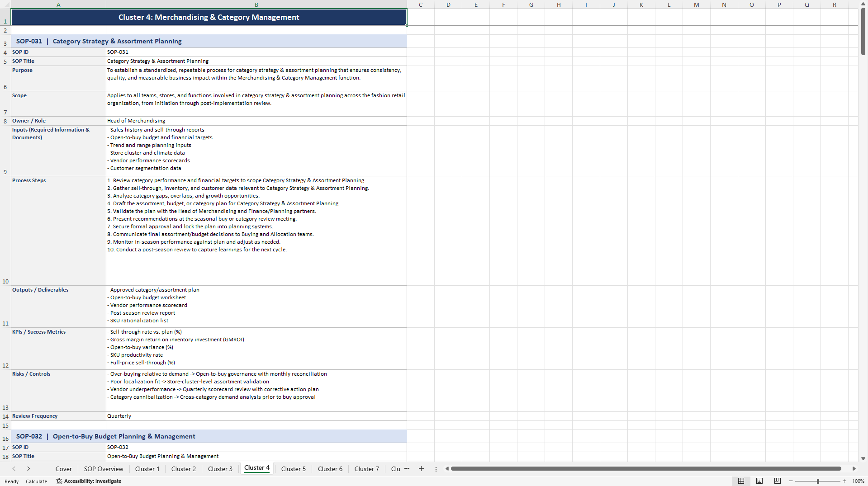The width and height of the screenshot is (868, 486).
Task: Click zoom out minus icon
Action: coord(791,481)
